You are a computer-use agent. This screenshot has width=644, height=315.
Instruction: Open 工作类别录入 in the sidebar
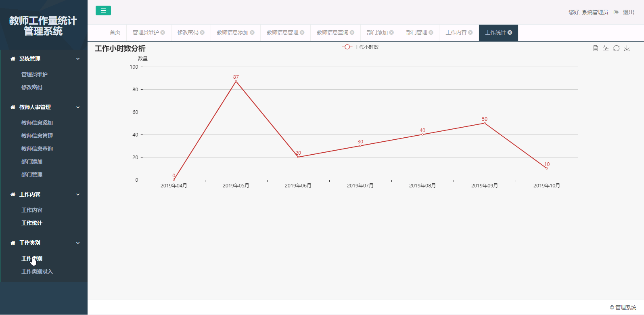pyautogui.click(x=37, y=271)
